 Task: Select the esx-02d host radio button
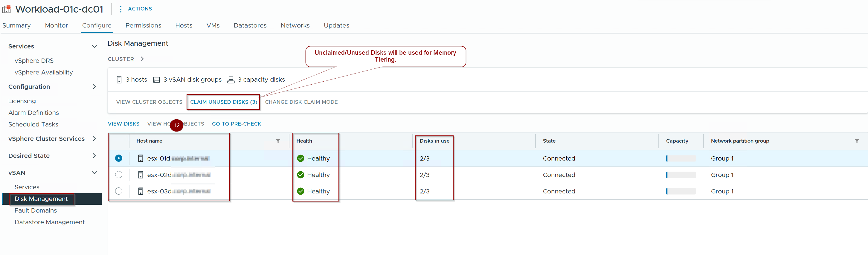[x=119, y=175]
